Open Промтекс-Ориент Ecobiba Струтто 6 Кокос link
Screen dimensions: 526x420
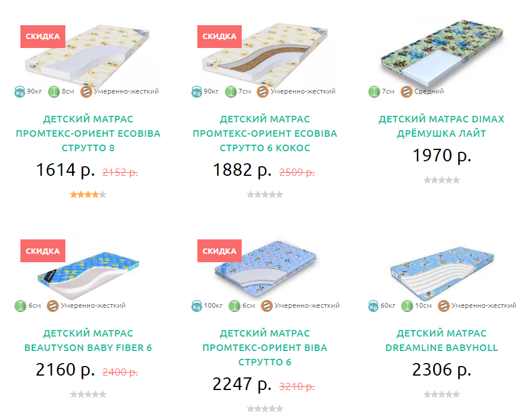(x=265, y=134)
